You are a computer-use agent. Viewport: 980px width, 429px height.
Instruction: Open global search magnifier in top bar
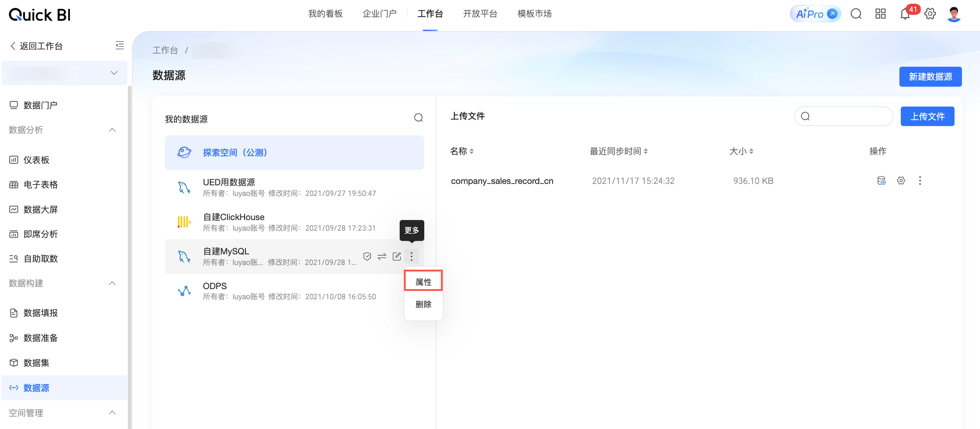(856, 14)
